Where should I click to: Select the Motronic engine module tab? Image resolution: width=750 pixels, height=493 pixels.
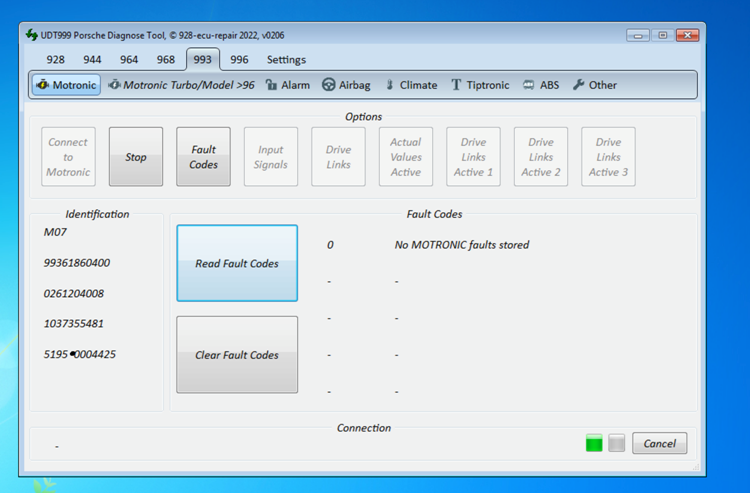pos(66,85)
